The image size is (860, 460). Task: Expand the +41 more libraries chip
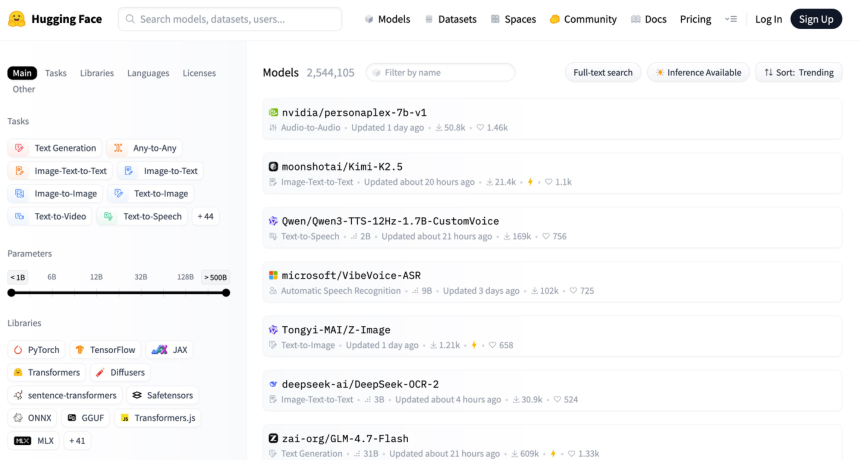pyautogui.click(x=77, y=441)
